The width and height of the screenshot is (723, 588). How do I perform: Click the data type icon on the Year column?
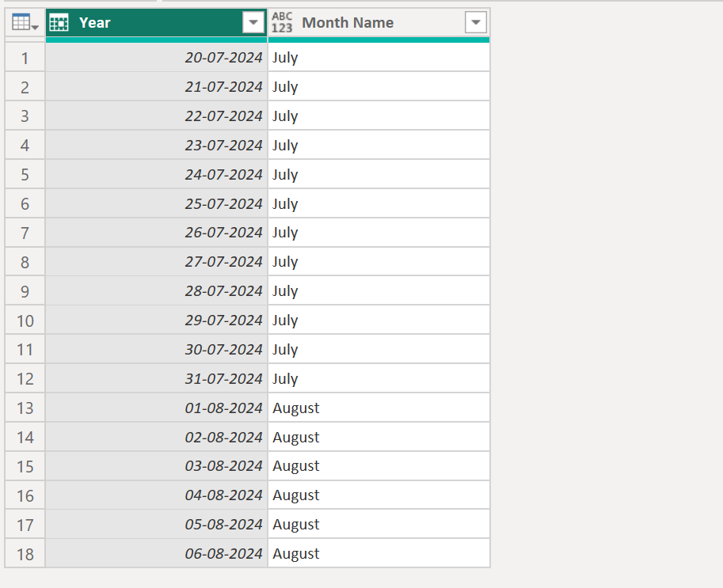click(59, 22)
